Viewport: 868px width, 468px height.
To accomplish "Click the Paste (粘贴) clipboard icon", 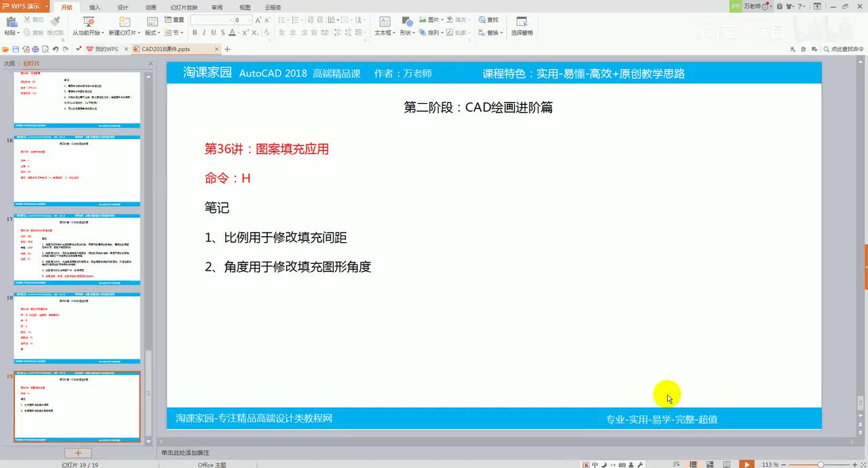I will 10,22.
